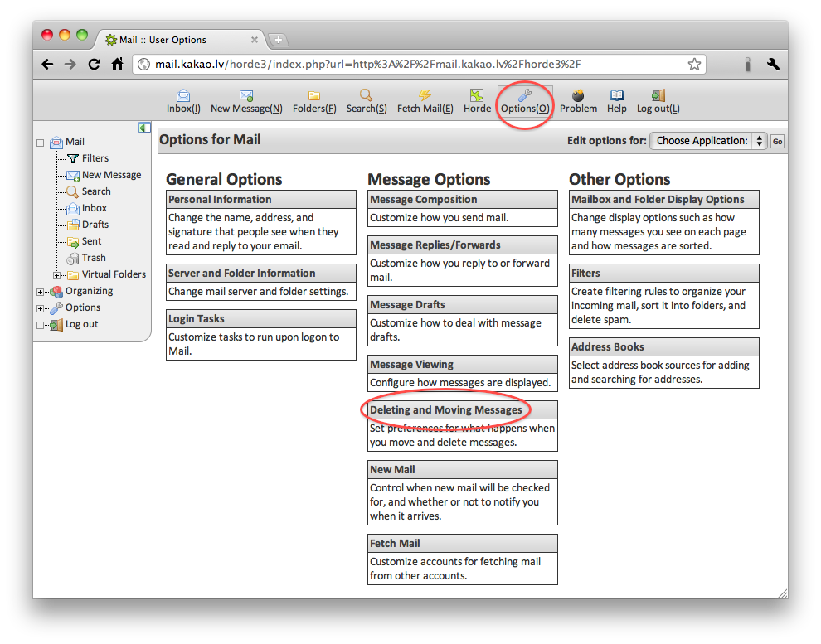Image resolution: width=821 pixels, height=644 pixels.
Task: Click the sidebar collapse icon
Action: (144, 128)
